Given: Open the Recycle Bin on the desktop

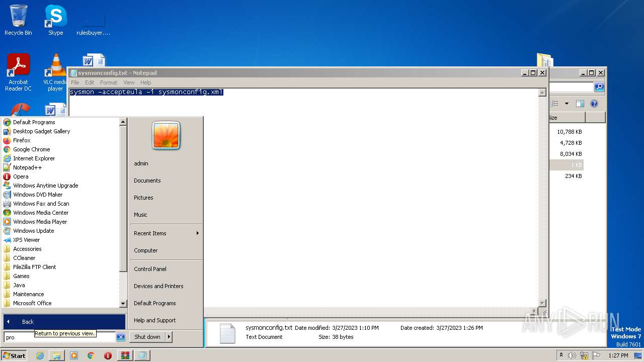Looking at the screenshot, I should tap(18, 21).
